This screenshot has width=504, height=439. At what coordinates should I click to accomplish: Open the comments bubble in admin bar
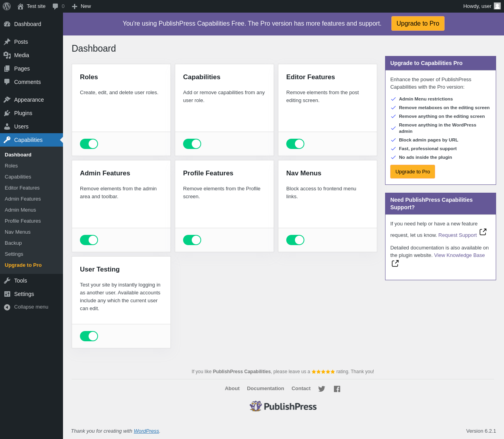[x=58, y=6]
